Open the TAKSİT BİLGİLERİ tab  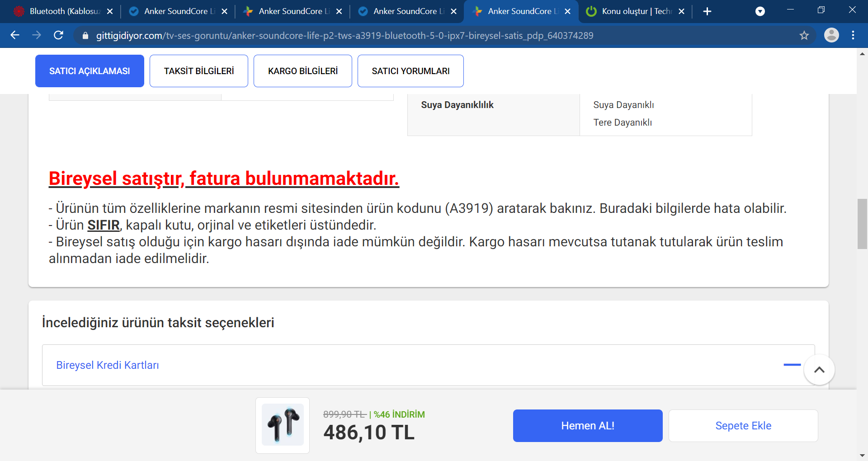pos(199,71)
